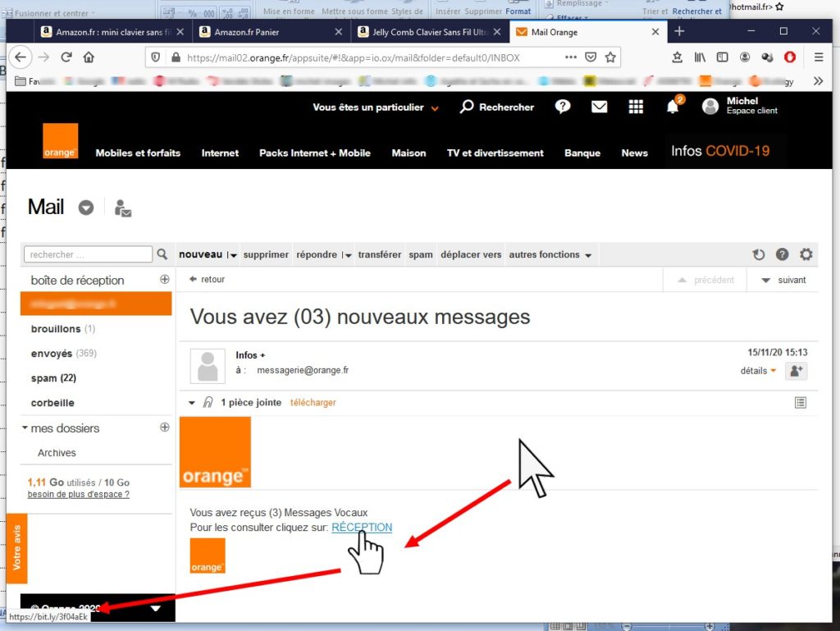This screenshot has width=840, height=631.
Task: Show more bookmarks with the chevron
Action: 818,81
